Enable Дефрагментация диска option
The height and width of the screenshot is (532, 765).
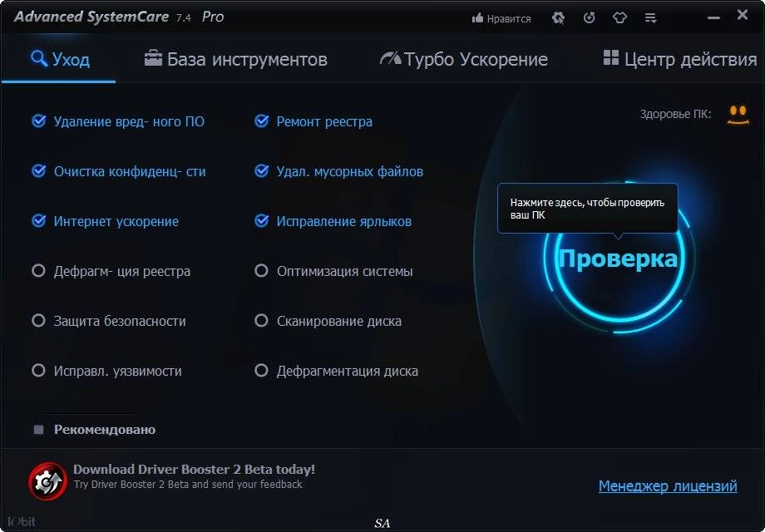(261, 370)
